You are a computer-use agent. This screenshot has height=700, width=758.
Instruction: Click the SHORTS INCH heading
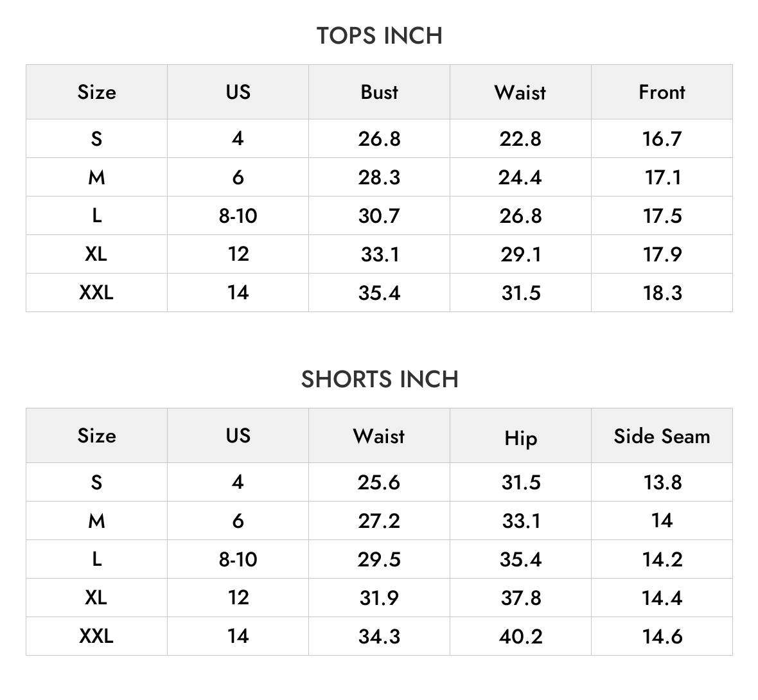[x=380, y=379]
